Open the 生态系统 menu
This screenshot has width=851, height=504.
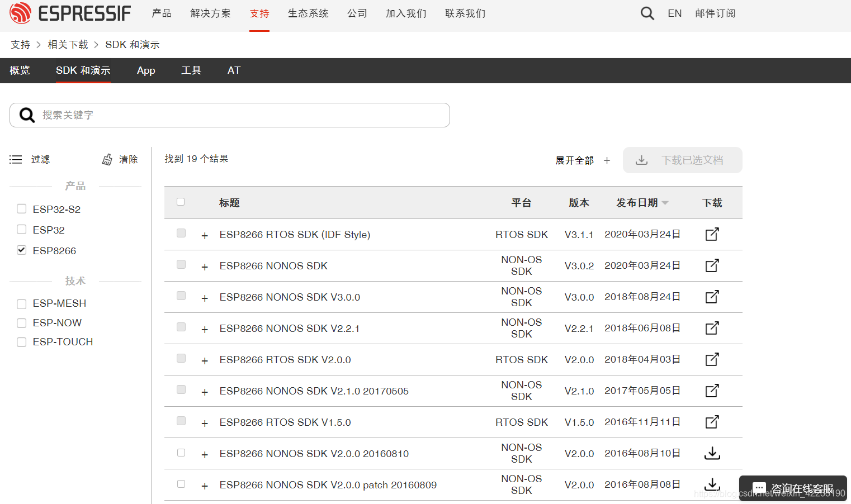tap(308, 13)
